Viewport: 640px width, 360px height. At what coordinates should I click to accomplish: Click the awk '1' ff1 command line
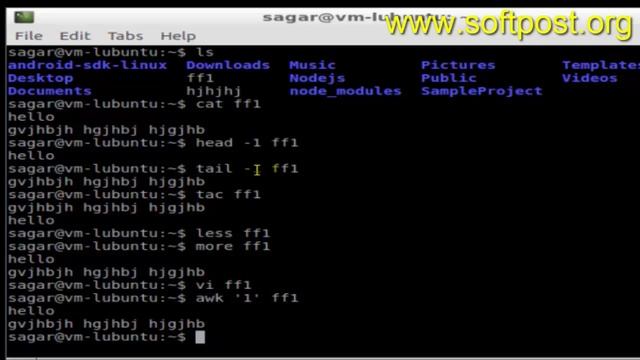(x=153, y=298)
